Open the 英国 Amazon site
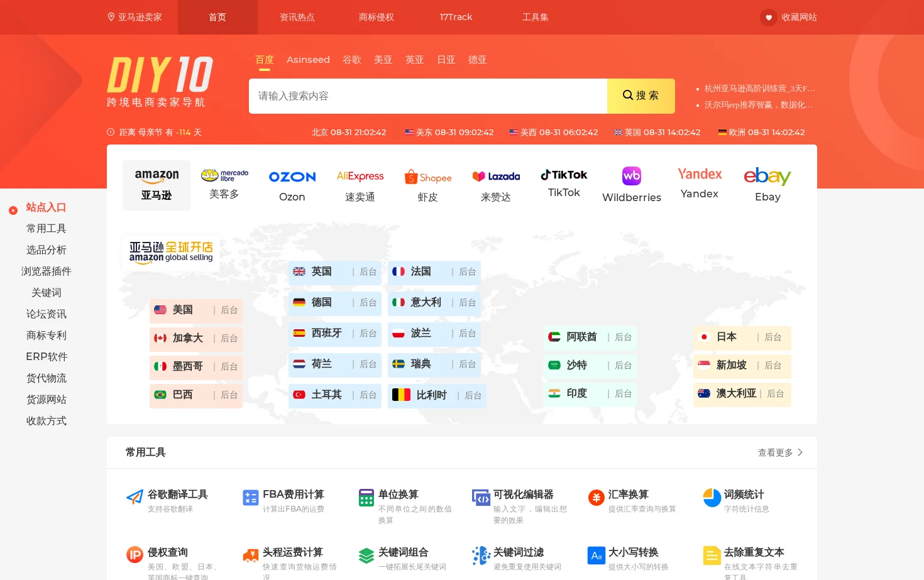Image resolution: width=924 pixels, height=580 pixels. [x=322, y=271]
